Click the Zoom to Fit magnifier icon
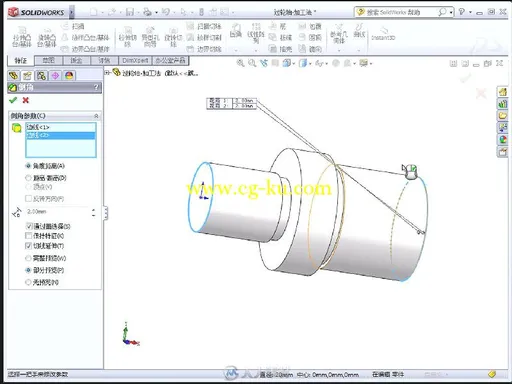This screenshot has width=512, height=384. pyautogui.click(x=240, y=63)
